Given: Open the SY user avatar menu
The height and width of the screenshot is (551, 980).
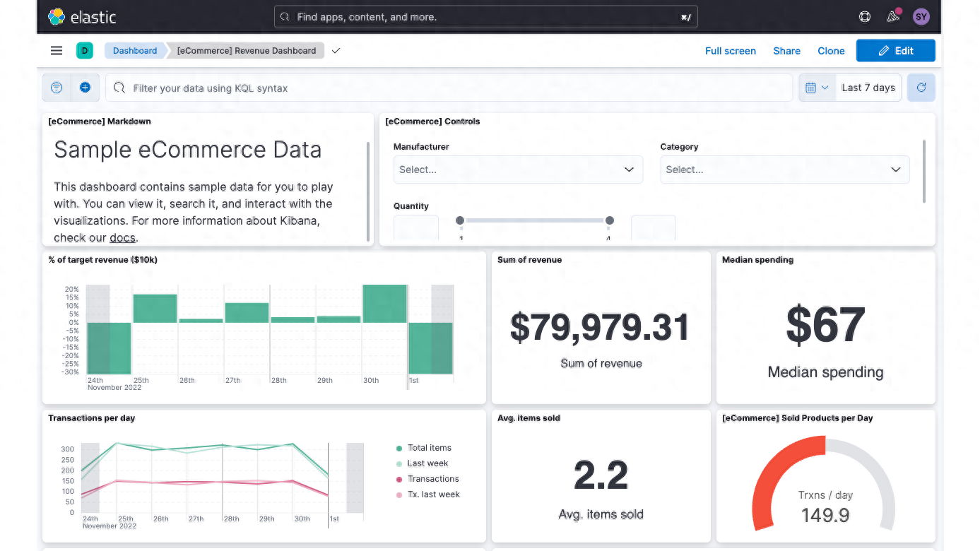Looking at the screenshot, I should tap(921, 17).
